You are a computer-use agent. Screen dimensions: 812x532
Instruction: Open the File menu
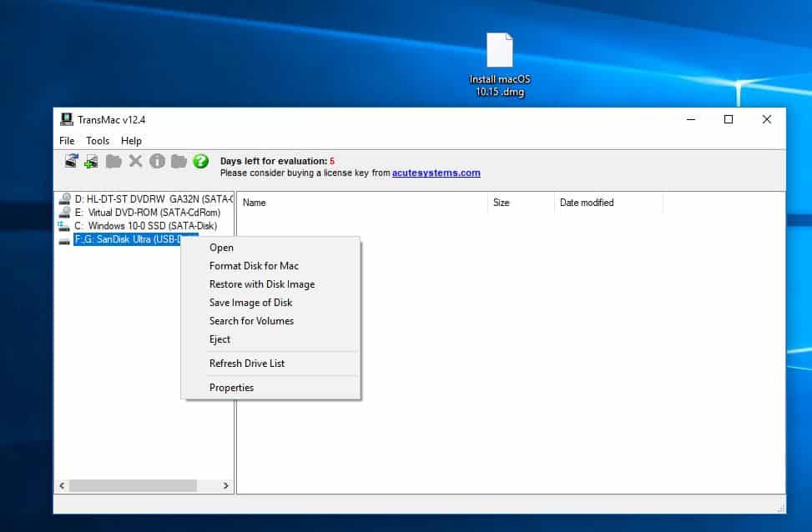coord(67,141)
